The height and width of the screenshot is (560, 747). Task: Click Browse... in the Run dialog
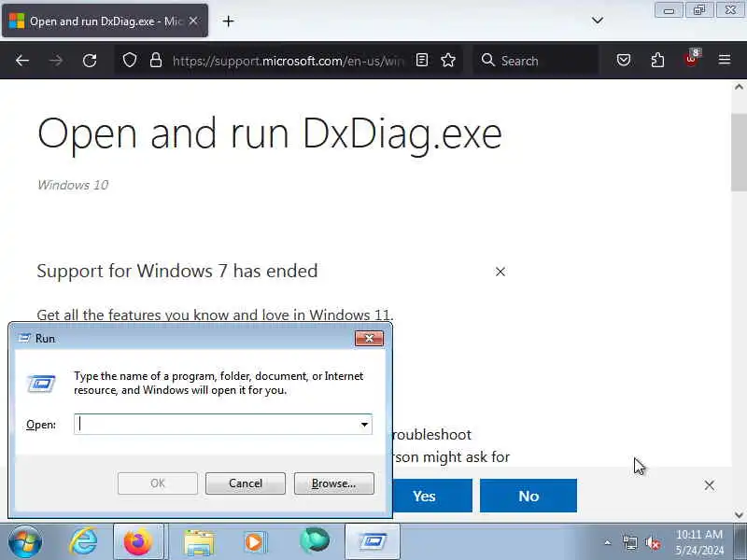tap(334, 483)
